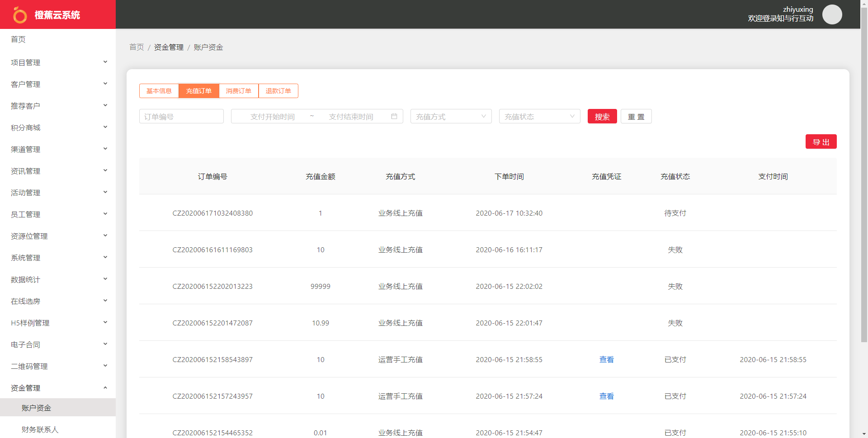Expand the 推荐客户 menu
Viewport: 868px width, 438px height.
click(x=58, y=106)
